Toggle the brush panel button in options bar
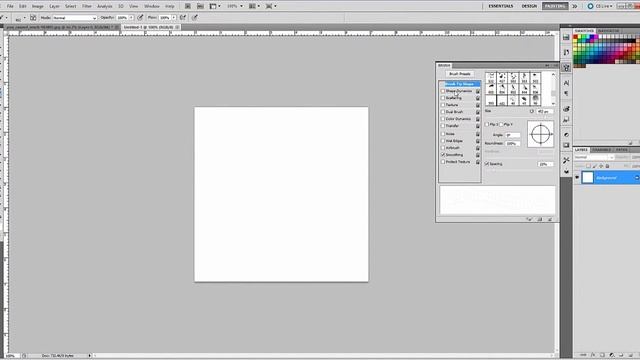Image resolution: width=640 pixels, height=360 pixels. pos(33,18)
